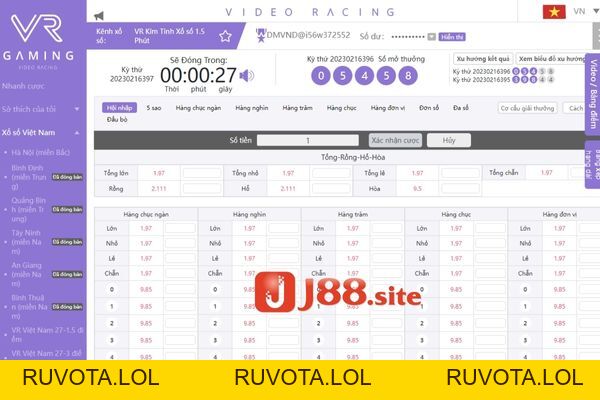Screen dimensions: 600x400
Task: Click the Hiển thị balance button
Action: (x=452, y=37)
